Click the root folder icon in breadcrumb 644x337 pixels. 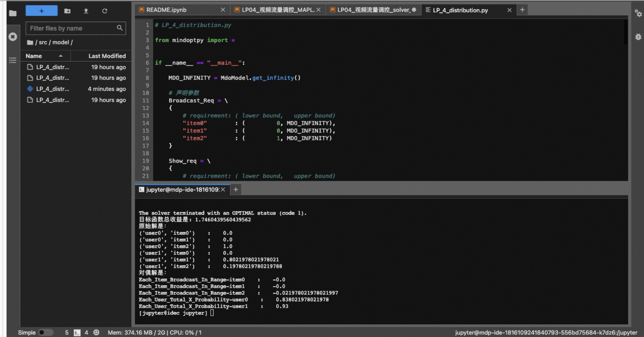pyautogui.click(x=30, y=42)
